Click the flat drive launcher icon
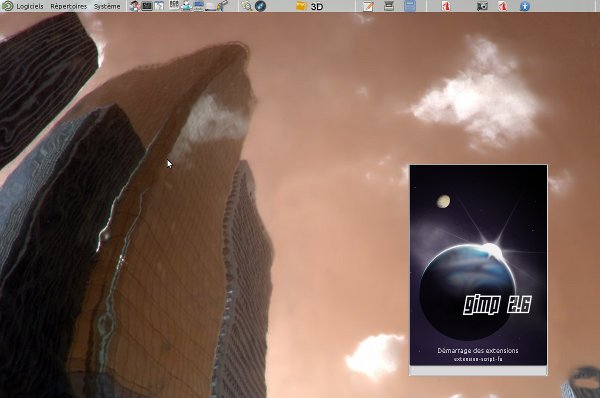 click(x=210, y=7)
